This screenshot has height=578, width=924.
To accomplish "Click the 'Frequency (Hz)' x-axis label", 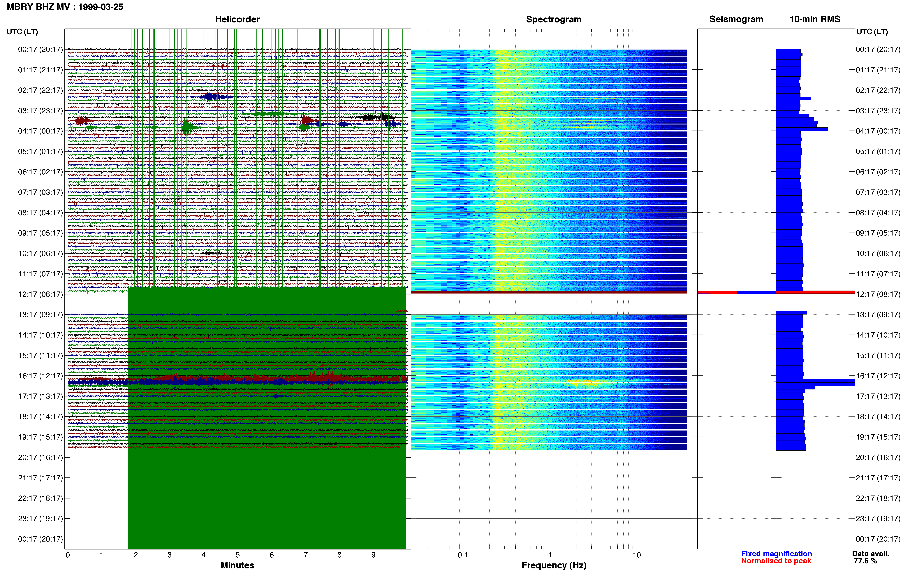I will (x=554, y=565).
